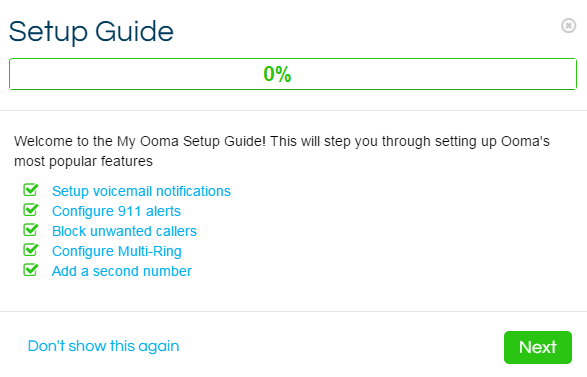Click the check icon beside Configure Multi-Ring

coord(31,250)
